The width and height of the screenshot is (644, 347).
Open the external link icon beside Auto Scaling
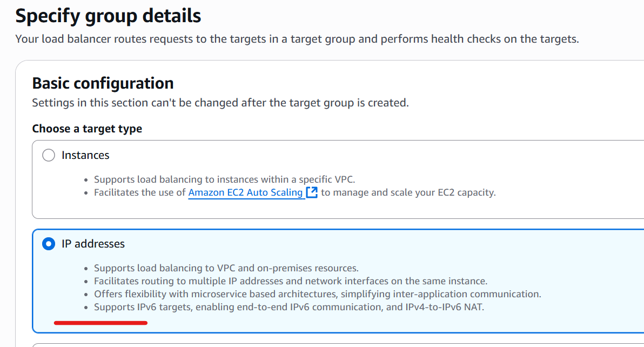pyautogui.click(x=312, y=192)
